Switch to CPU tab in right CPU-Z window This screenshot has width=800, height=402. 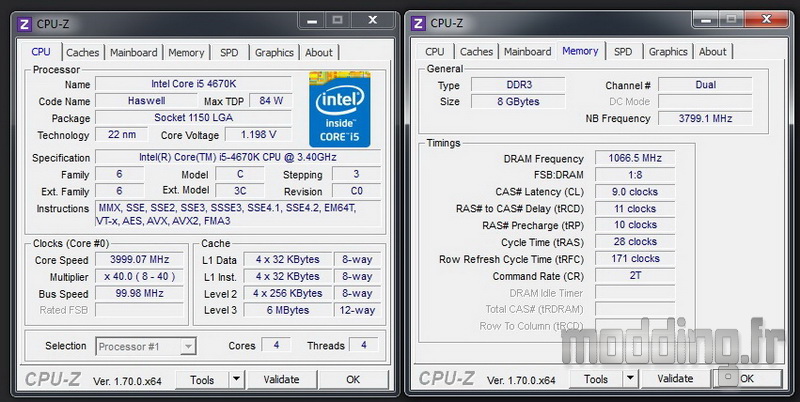pyautogui.click(x=435, y=52)
